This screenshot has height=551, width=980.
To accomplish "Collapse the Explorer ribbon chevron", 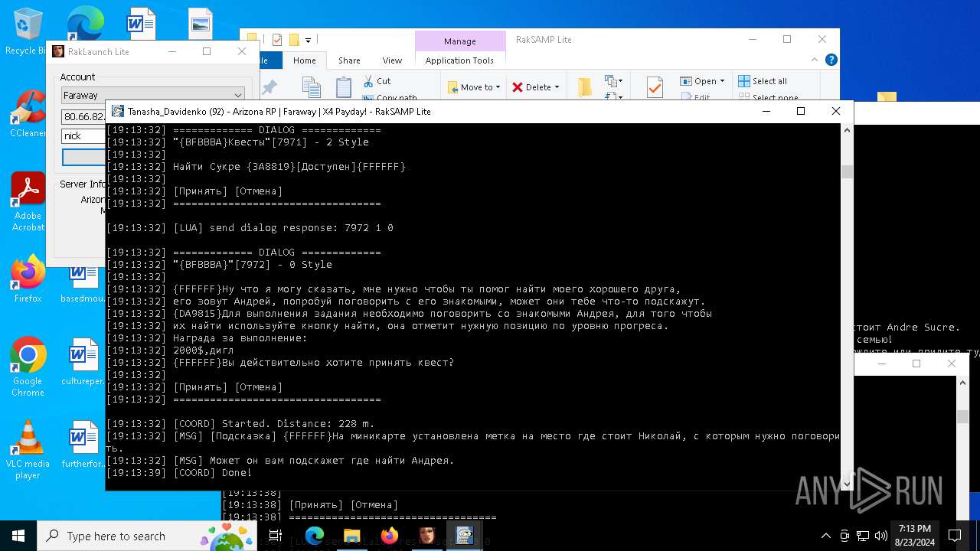I will pyautogui.click(x=816, y=60).
